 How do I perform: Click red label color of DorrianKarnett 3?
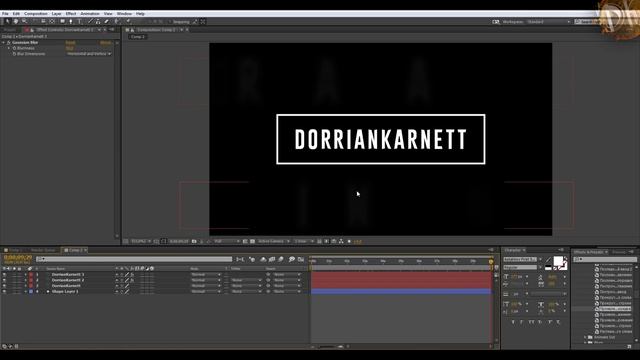pos(31,275)
